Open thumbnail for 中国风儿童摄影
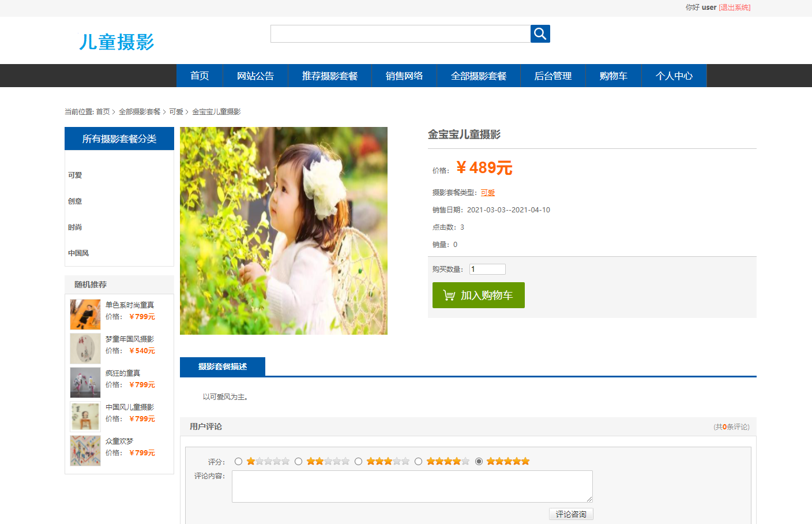The height and width of the screenshot is (524, 812). click(85, 417)
